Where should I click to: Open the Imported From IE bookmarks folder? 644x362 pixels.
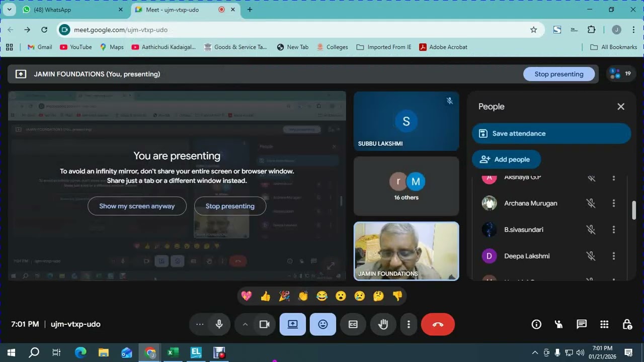click(x=384, y=47)
